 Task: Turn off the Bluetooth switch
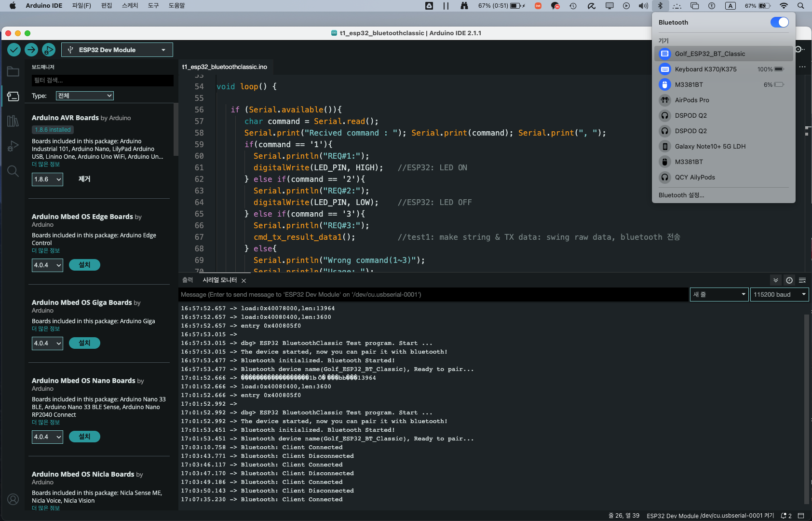(x=779, y=22)
